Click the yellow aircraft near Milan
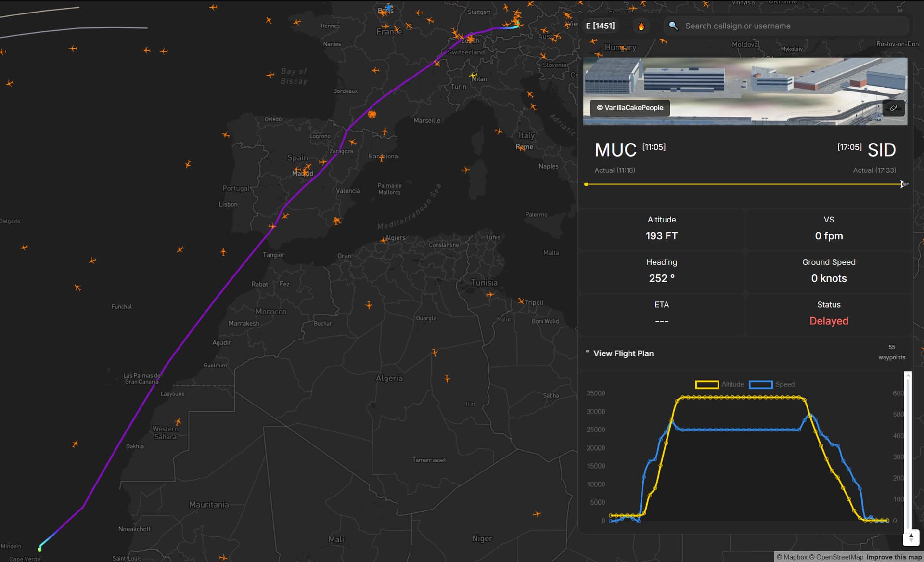The width and height of the screenshot is (924, 562). (474, 76)
